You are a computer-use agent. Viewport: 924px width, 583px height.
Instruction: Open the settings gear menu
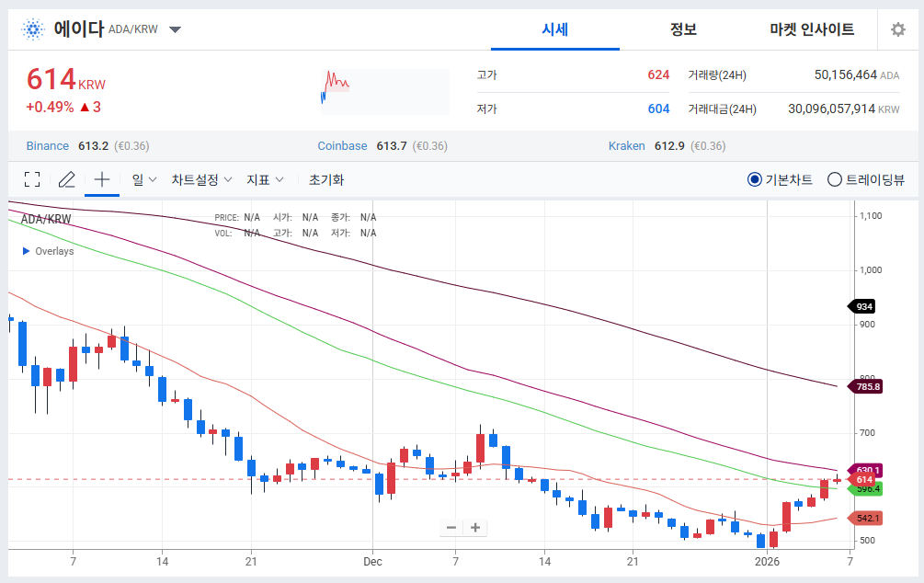[x=897, y=29]
